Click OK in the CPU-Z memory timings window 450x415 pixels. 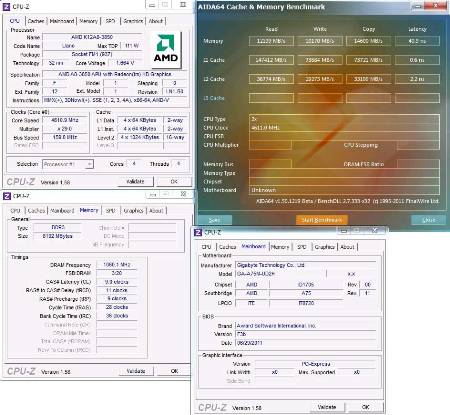coord(174,371)
